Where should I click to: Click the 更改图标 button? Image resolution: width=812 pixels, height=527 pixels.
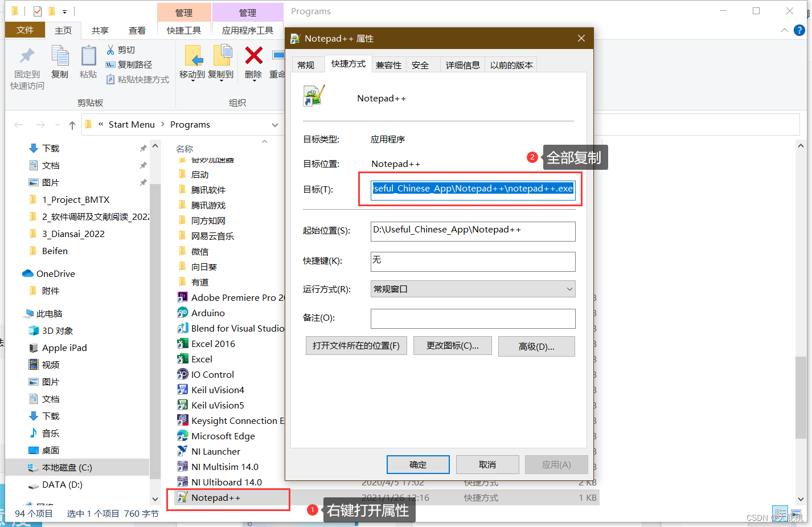point(453,346)
